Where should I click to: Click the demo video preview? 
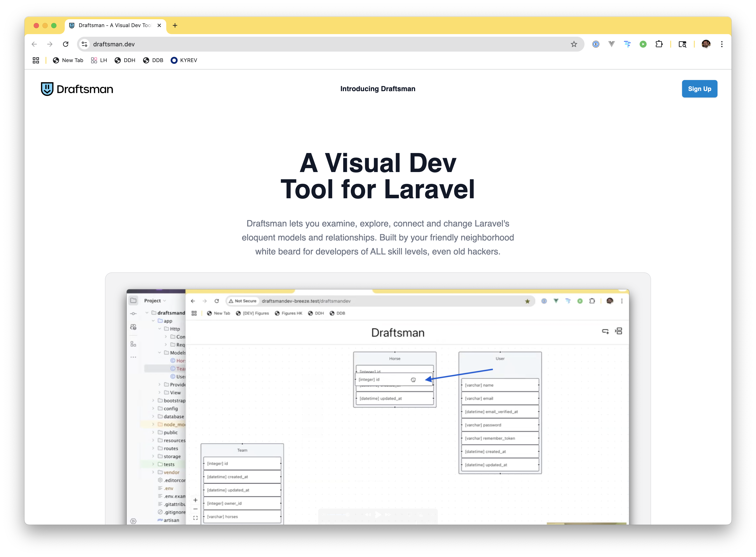378,405
